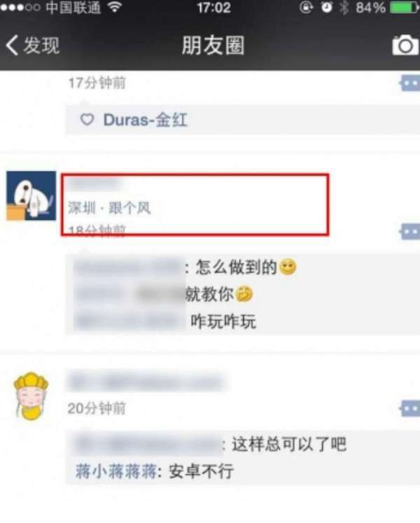The height and width of the screenshot is (523, 420).
Task: Tap location tag 深圳 · 跟个风
Action: point(109,208)
